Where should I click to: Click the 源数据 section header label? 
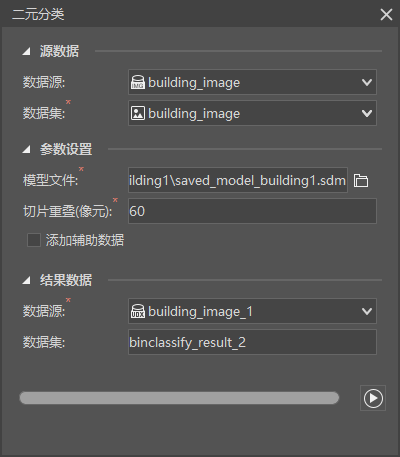coord(59,51)
